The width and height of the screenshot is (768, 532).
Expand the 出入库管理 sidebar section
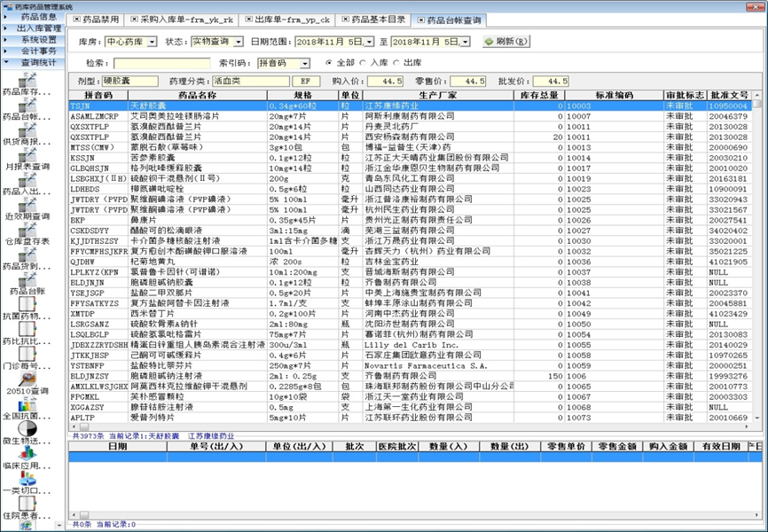32,28
